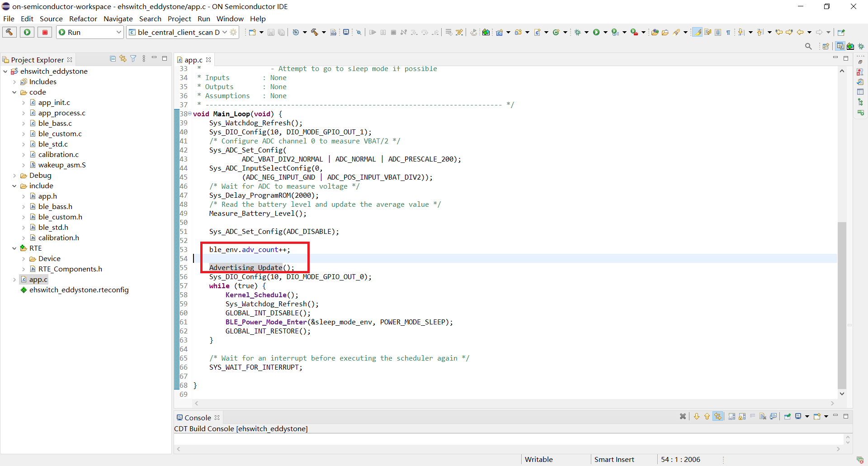
Task: Toggle Show Whitespace Characters pilcrow icon
Action: tap(728, 32)
